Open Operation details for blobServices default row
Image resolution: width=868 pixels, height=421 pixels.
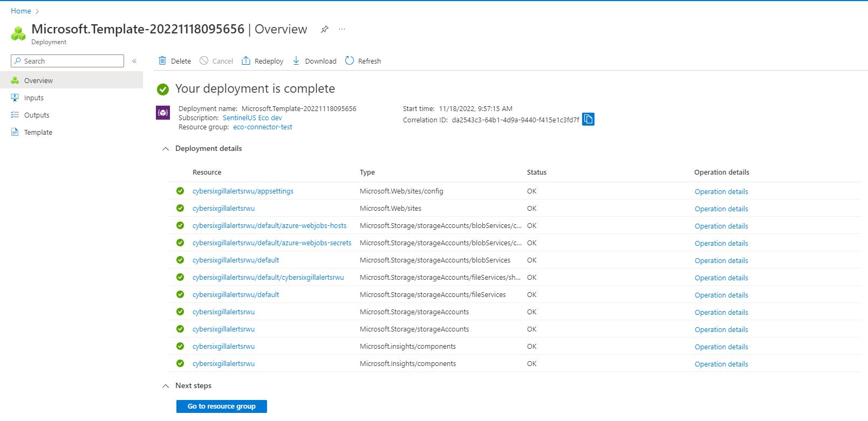721,260
